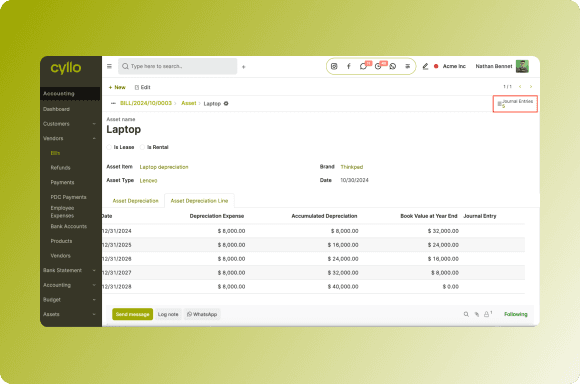Click the hamburger menu icon beside search
The image size is (580, 384).
coord(109,66)
